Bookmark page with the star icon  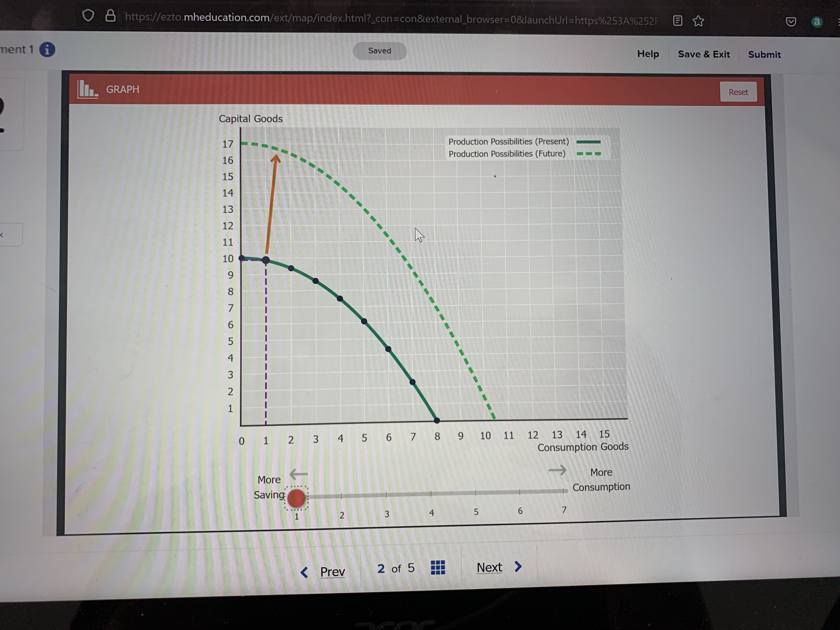pyautogui.click(x=698, y=21)
